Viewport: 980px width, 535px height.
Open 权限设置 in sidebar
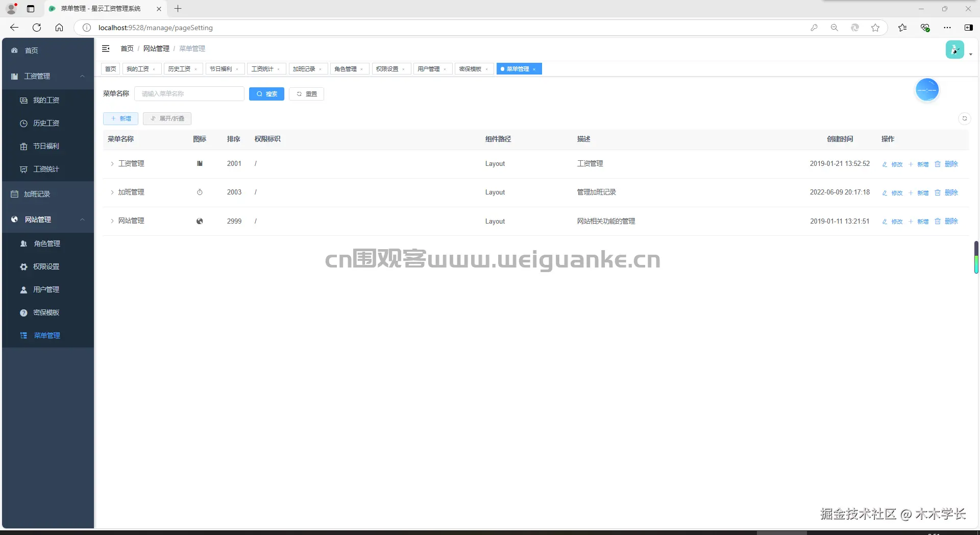(48, 266)
